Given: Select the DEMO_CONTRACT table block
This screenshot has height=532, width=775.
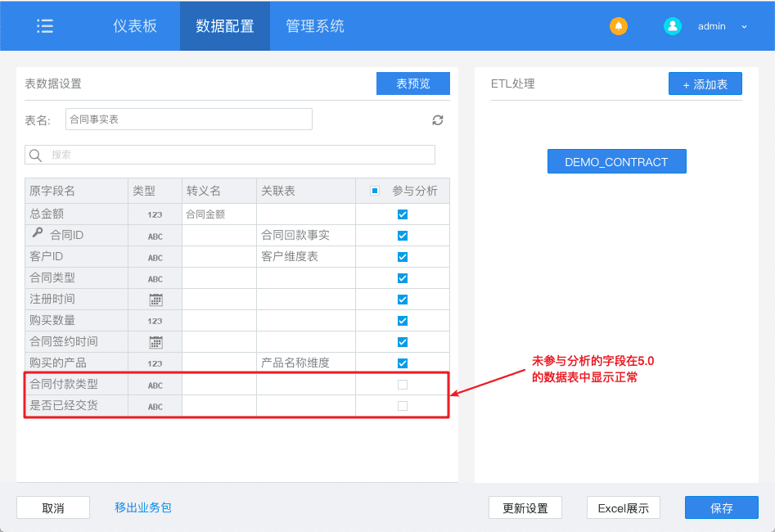Looking at the screenshot, I should 616,162.
